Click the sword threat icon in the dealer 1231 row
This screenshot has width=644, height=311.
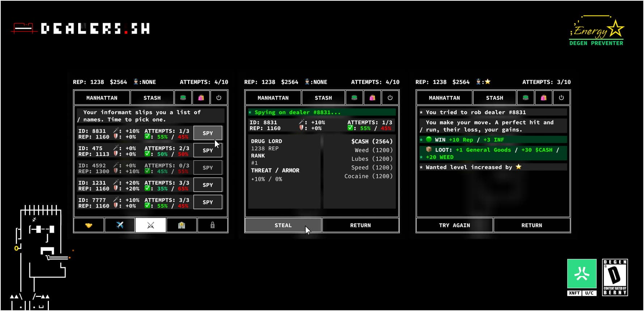pos(116,182)
